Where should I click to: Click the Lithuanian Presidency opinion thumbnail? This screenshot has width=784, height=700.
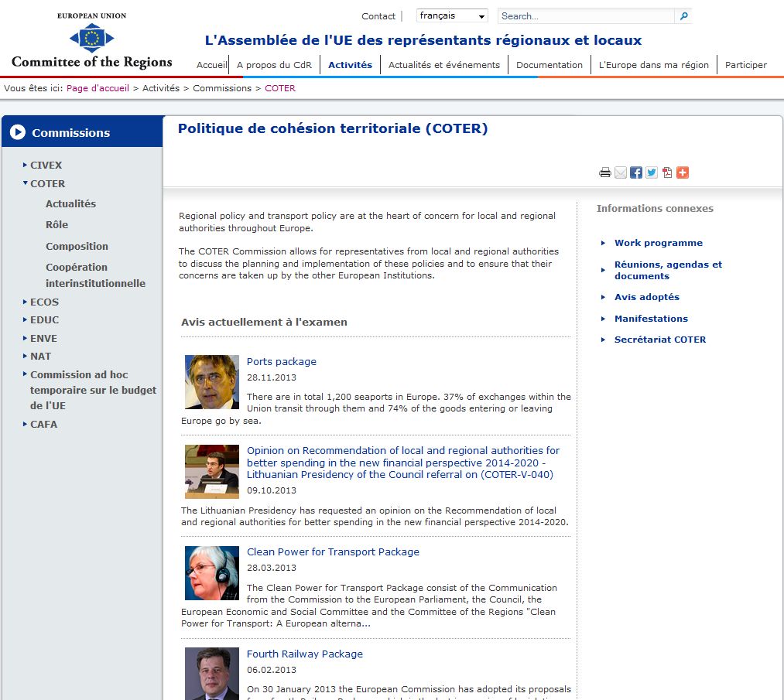pos(212,472)
